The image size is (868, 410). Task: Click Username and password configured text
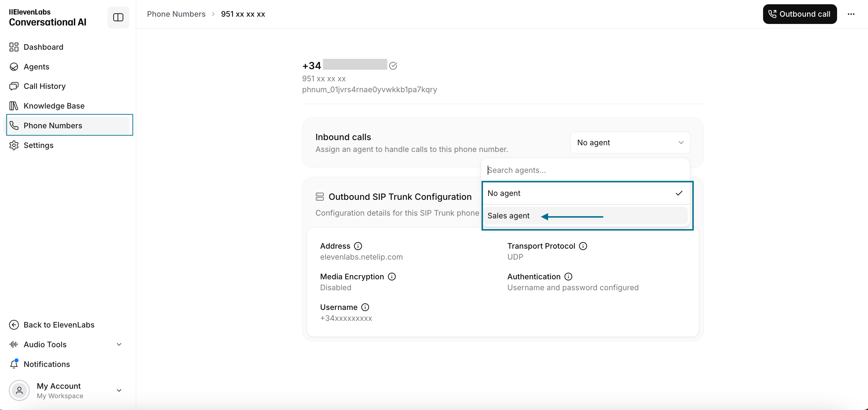[573, 288]
